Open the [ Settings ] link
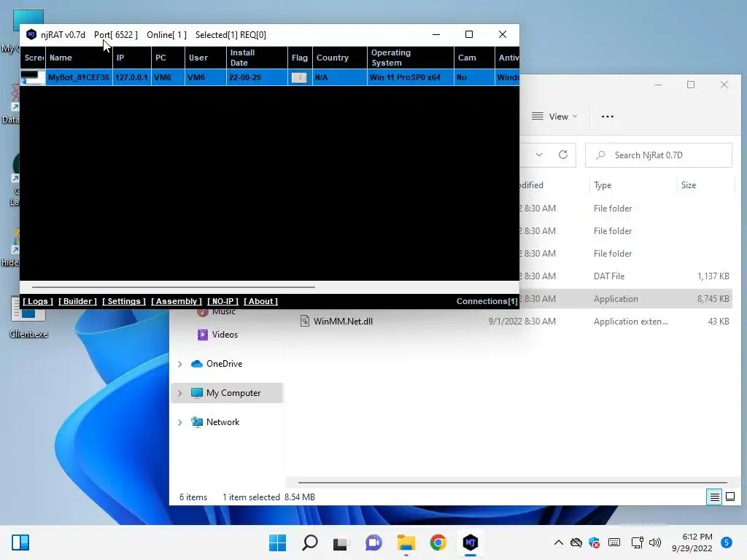Viewport: 747px width, 560px height. pyautogui.click(x=124, y=301)
